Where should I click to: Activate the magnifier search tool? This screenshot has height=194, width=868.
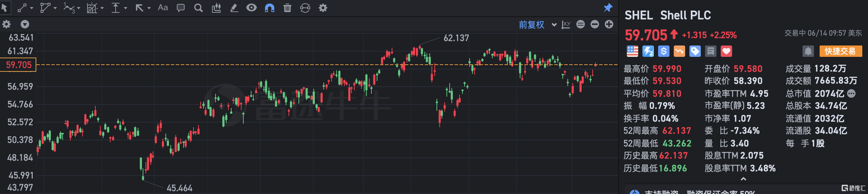click(199, 8)
